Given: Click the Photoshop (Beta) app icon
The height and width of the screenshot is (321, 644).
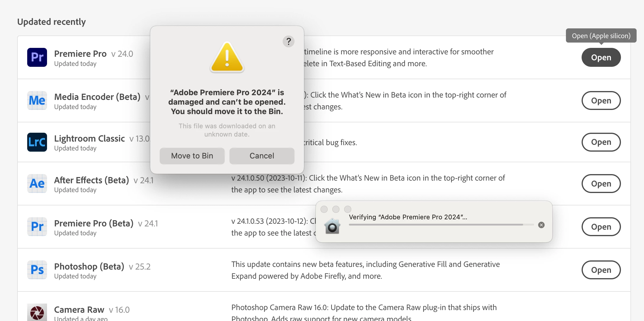Looking at the screenshot, I should tap(37, 270).
